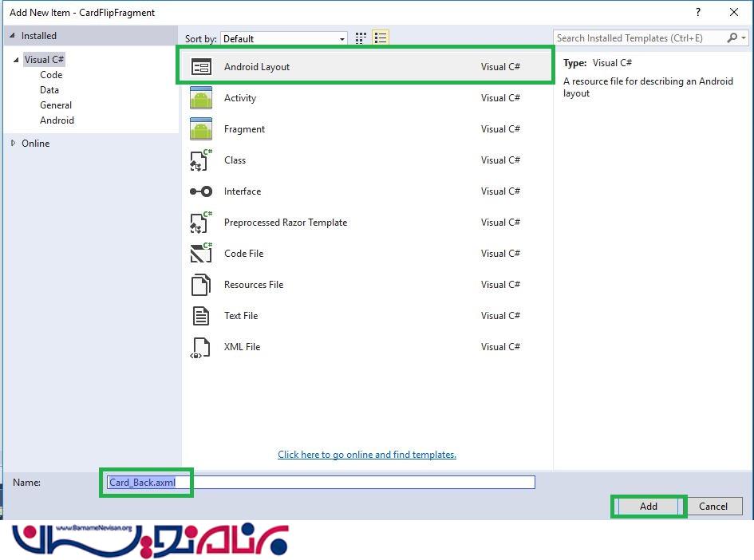Image resolution: width=754 pixels, height=560 pixels.
Task: Pick the Interface template icon
Action: pos(201,191)
